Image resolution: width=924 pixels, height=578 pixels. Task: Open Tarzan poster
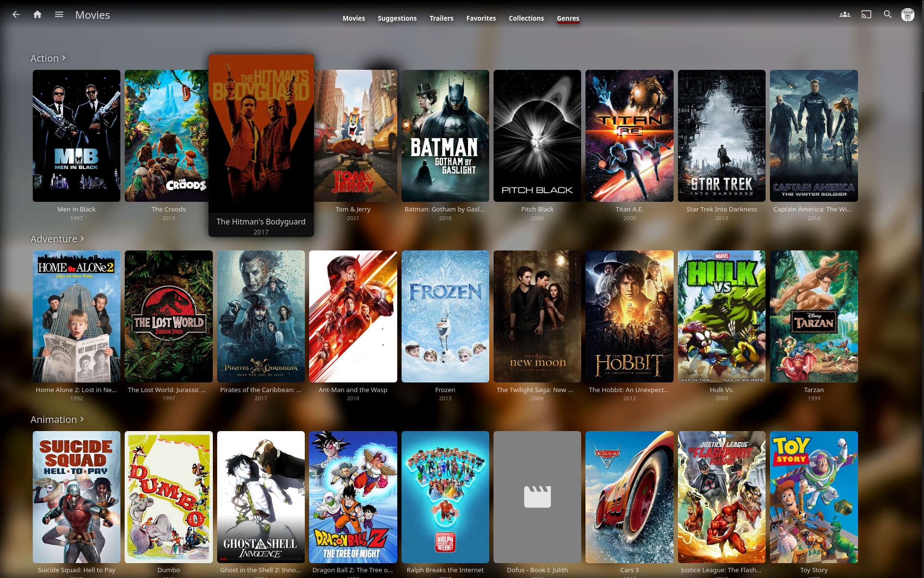(814, 316)
